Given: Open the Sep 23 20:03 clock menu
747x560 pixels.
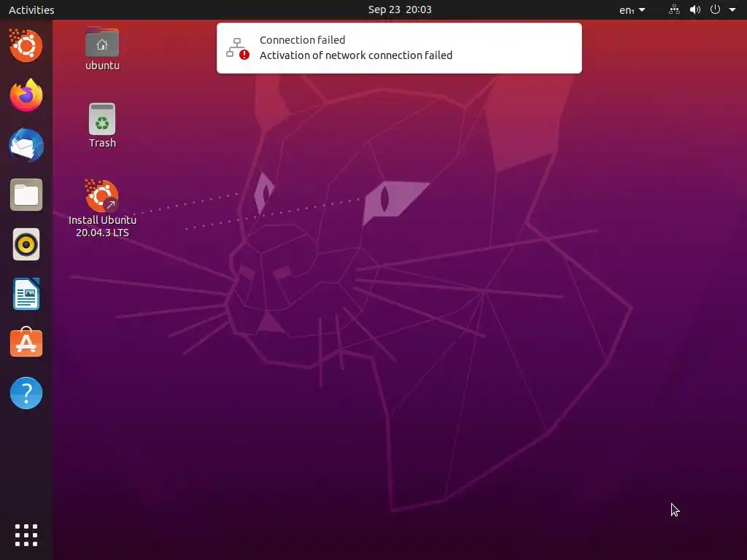Looking at the screenshot, I should tap(400, 9).
